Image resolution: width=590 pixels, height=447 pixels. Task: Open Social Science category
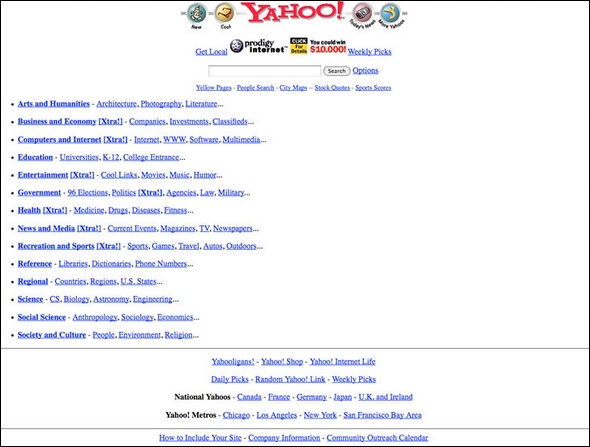coord(42,317)
